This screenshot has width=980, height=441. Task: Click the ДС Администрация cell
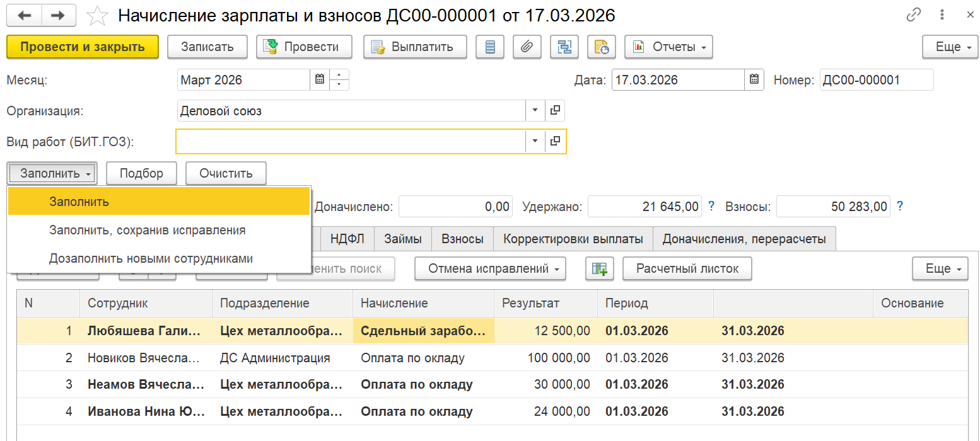[282, 358]
